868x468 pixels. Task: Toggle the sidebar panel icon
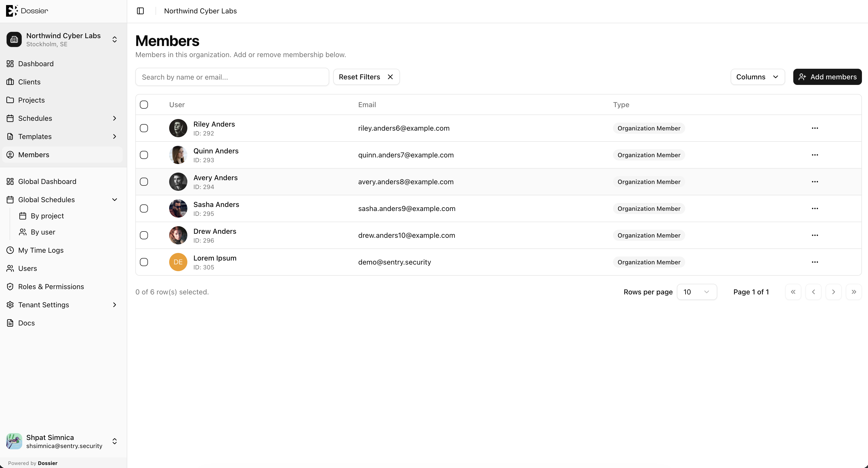tap(140, 11)
